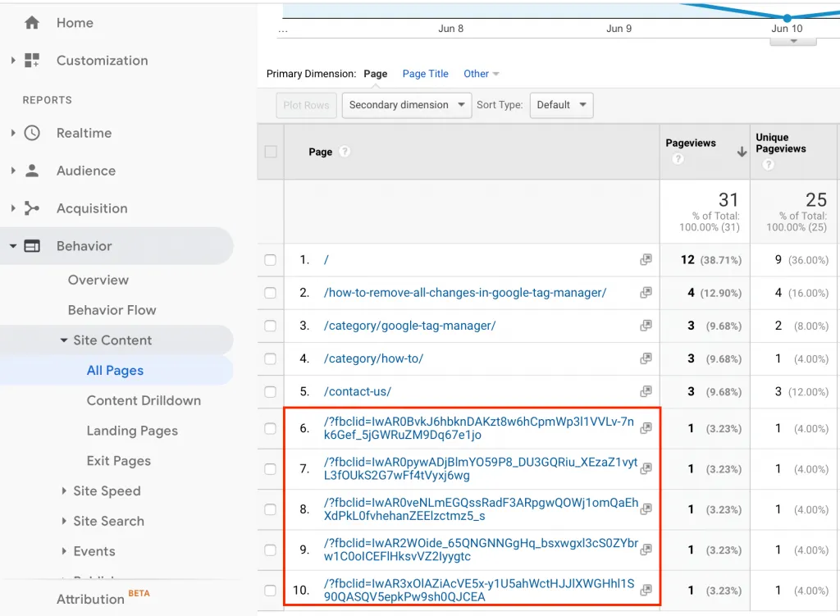Click the Acquisition arrows icon
840x616 pixels.
[x=32, y=208]
